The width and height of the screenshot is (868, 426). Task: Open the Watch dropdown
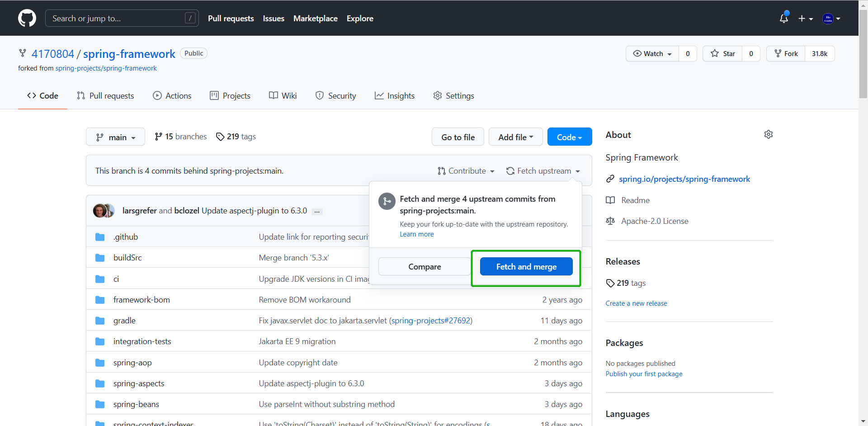pos(652,53)
